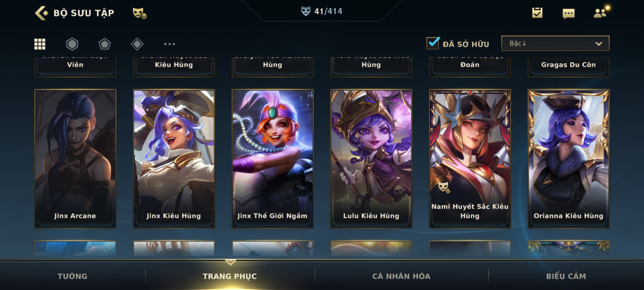644x290 pixels.
Task: Open the friends list icon
Action: point(601,12)
